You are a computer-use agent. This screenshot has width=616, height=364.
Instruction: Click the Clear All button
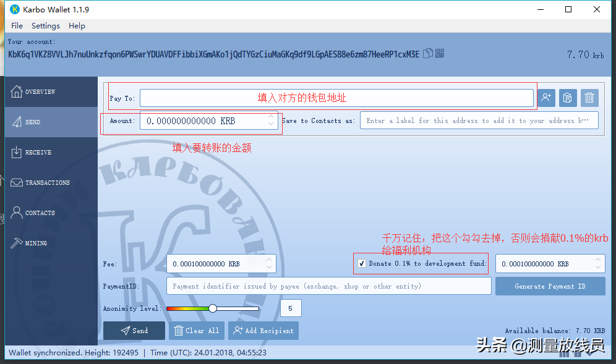(197, 331)
